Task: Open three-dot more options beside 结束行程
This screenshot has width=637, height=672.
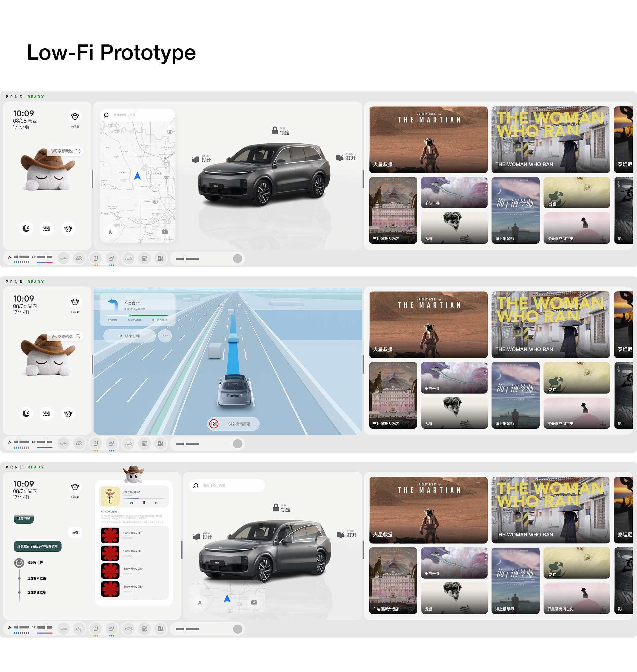Action: (x=165, y=336)
